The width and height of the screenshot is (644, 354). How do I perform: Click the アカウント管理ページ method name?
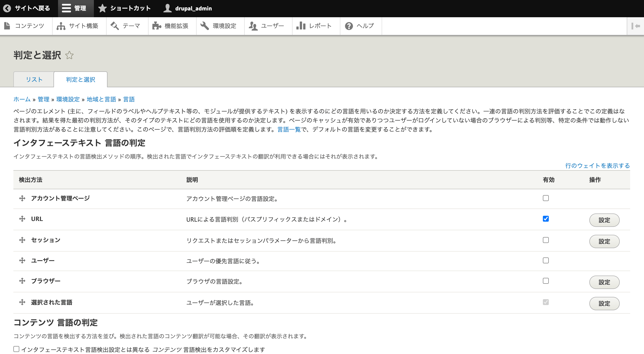tap(61, 198)
